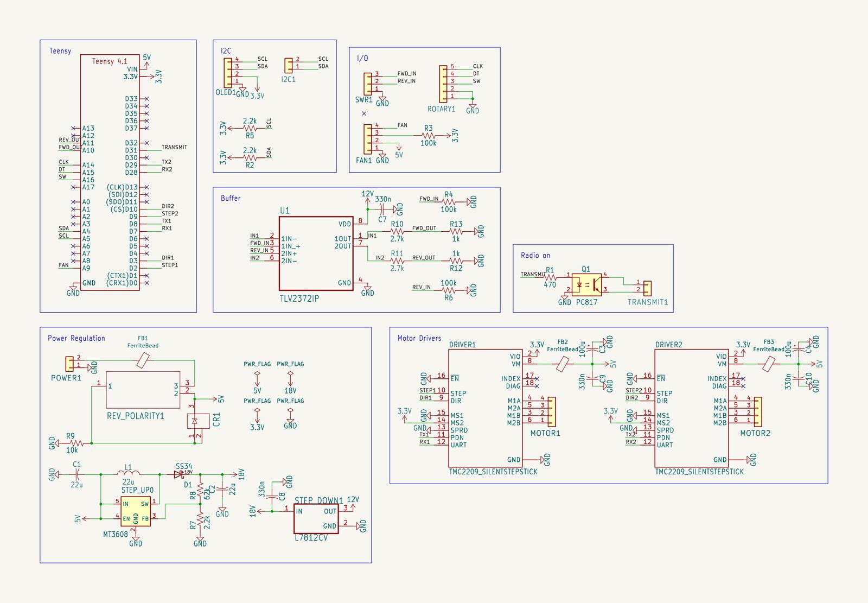The width and height of the screenshot is (868, 603).
Task: Select the FB3 ferrite bead symbol
Action: click(x=768, y=364)
